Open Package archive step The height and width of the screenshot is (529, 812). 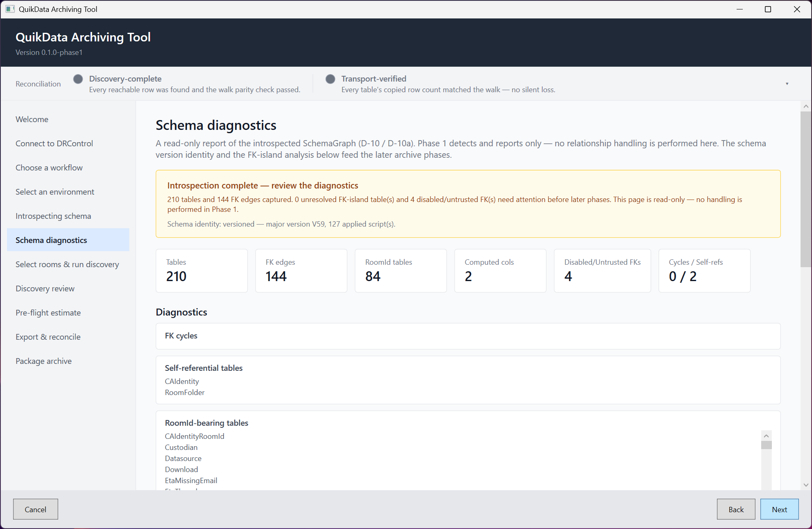point(68,361)
